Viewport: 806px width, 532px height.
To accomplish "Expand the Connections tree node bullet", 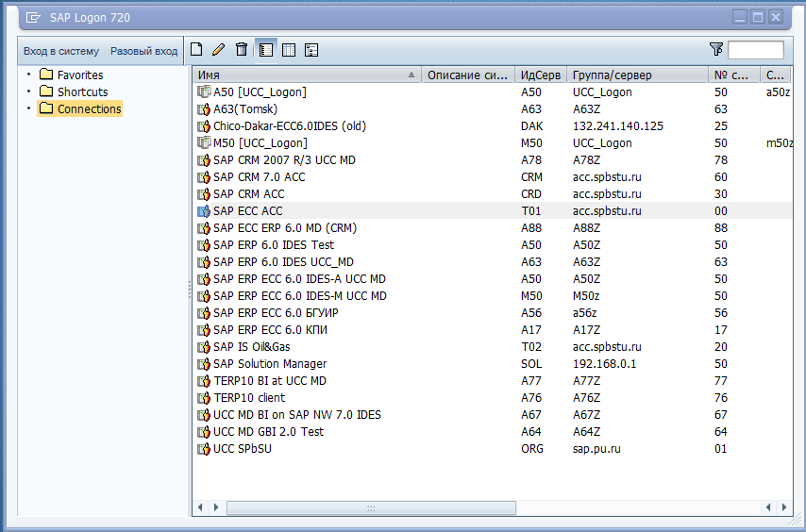I will (28, 108).
